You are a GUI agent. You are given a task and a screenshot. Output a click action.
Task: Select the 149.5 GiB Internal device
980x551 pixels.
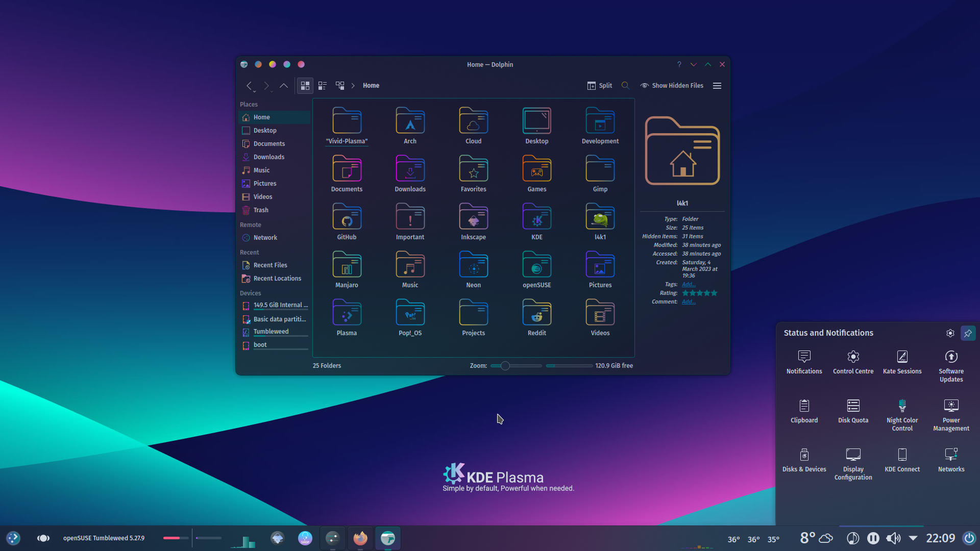(274, 306)
